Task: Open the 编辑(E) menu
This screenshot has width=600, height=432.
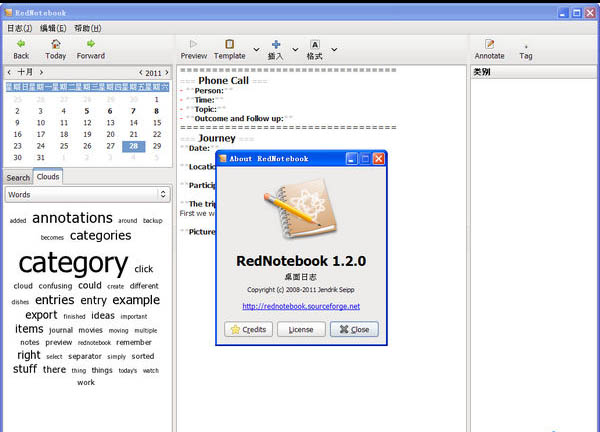Action: click(x=53, y=28)
